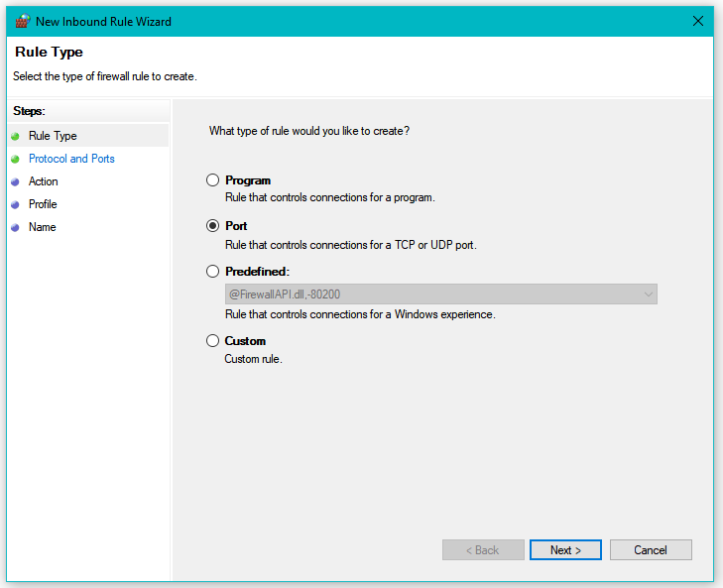The height and width of the screenshot is (588, 723).
Task: Go to the Rule Type step
Action: tap(53, 136)
